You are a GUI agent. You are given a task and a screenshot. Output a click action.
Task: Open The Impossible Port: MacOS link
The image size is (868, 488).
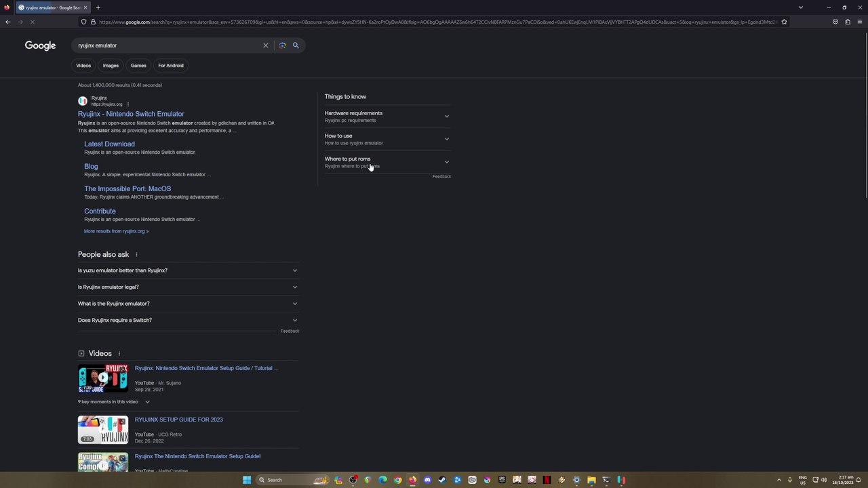point(127,188)
